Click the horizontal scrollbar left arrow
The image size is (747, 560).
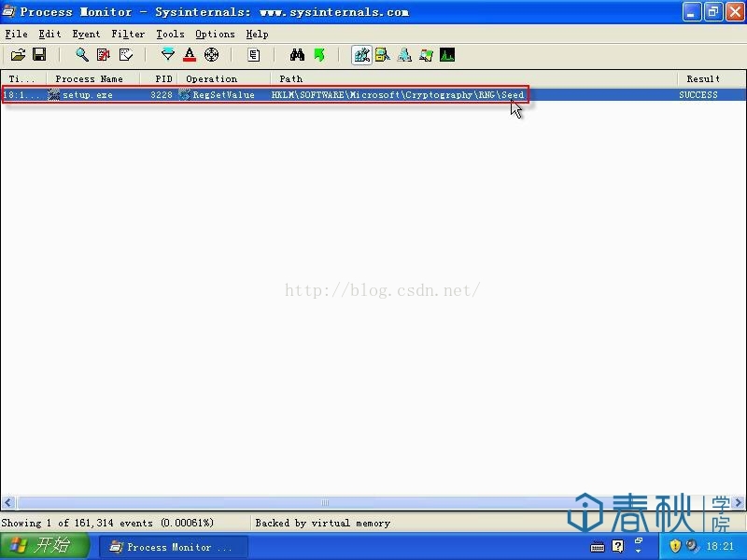pos(7,502)
